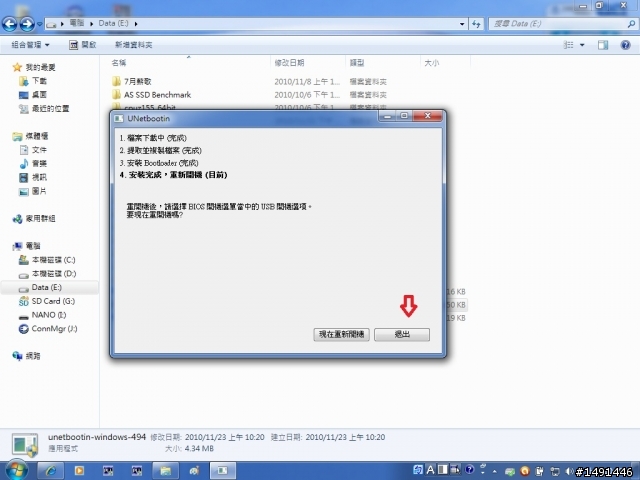
Task: Click the Reboot Now (現在重新開機) button
Action: tap(341, 334)
